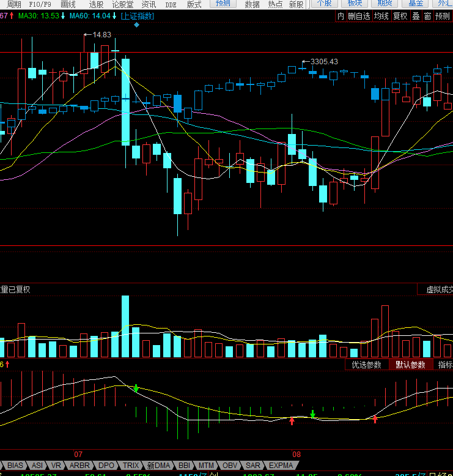Click the first red up-arrow MACD buy signal
The width and height of the screenshot is (453, 476).
[x=292, y=421]
